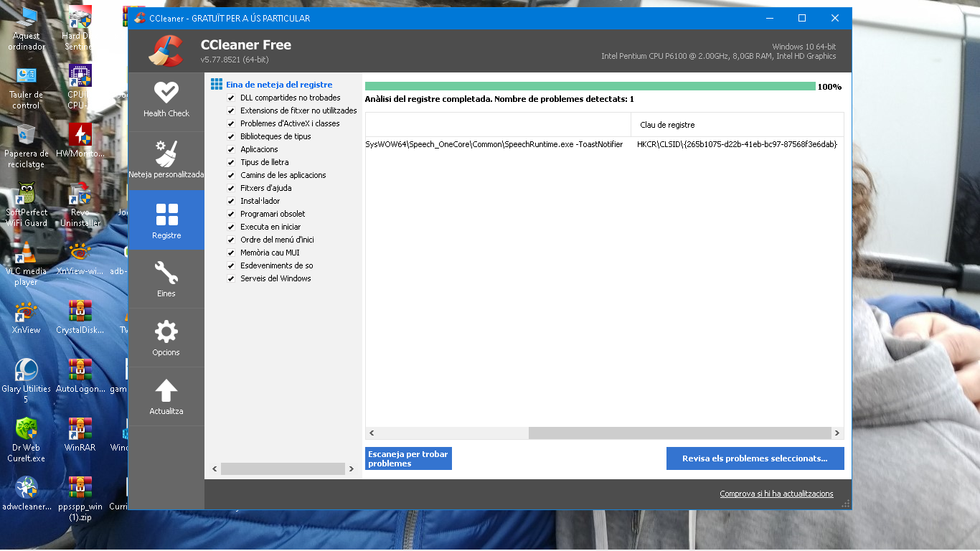Uncheck Biblioteques de tipus

point(231,136)
